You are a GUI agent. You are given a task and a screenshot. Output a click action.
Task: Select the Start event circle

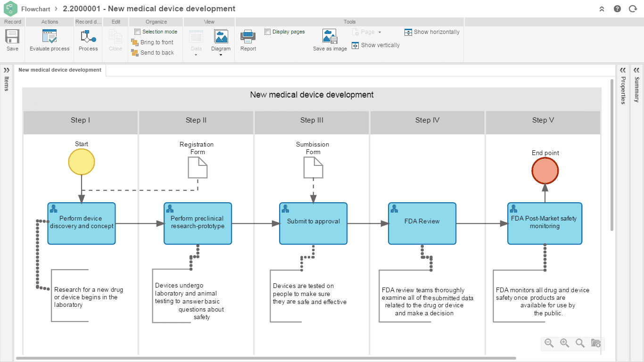[x=82, y=162]
